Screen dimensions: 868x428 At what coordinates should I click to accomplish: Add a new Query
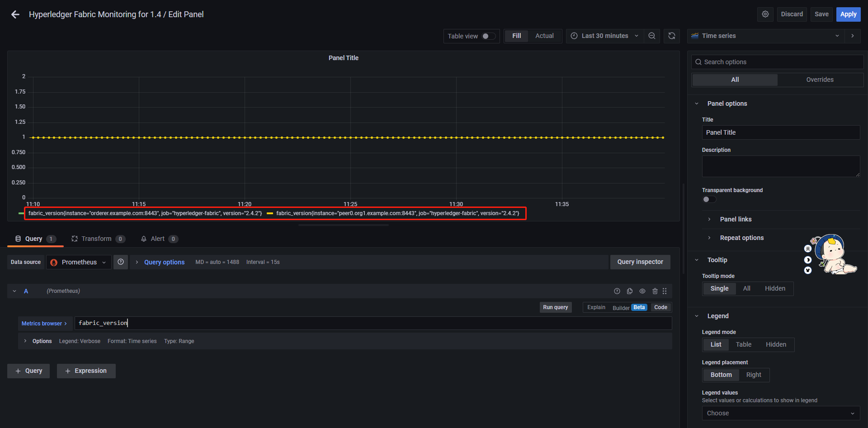pyautogui.click(x=28, y=371)
